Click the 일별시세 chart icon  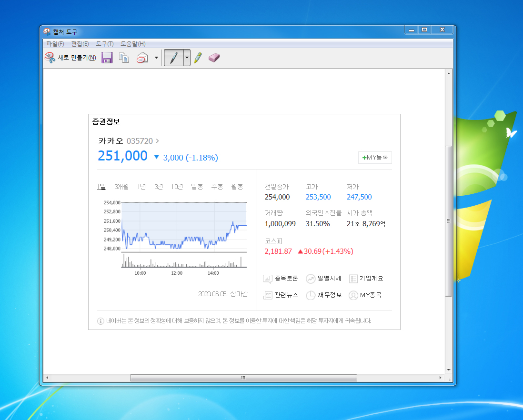[x=311, y=279]
